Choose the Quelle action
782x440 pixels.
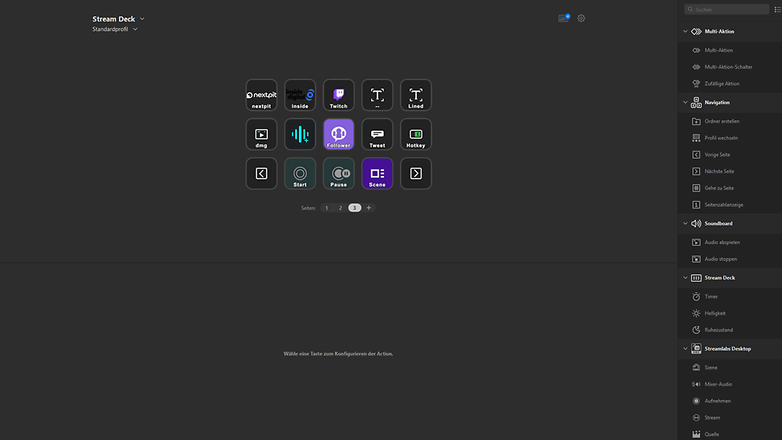pyautogui.click(x=730, y=434)
